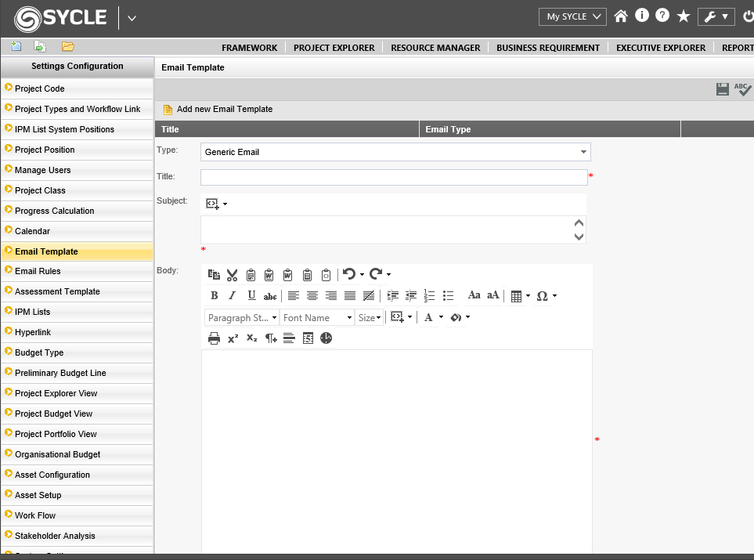Open the Type dropdown showing Generic Email
Viewport: 754px width, 560px height.
pyautogui.click(x=395, y=152)
